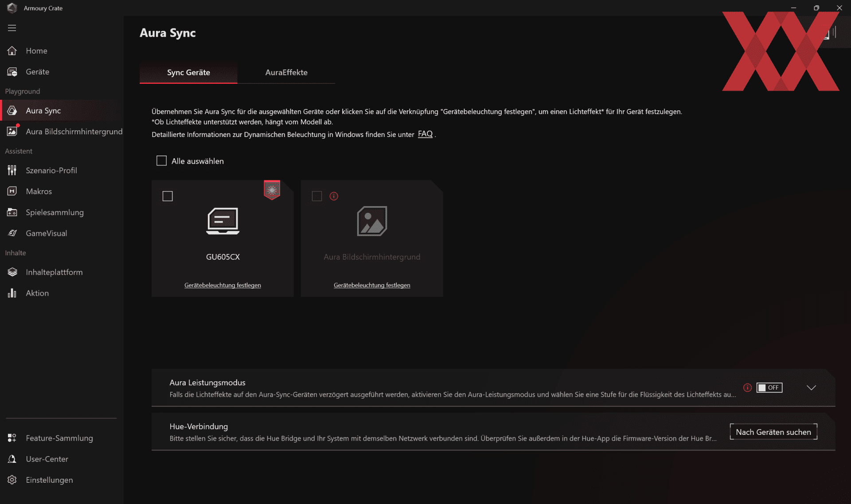
Task: Click the Home icon in sidebar
Action: tap(12, 51)
